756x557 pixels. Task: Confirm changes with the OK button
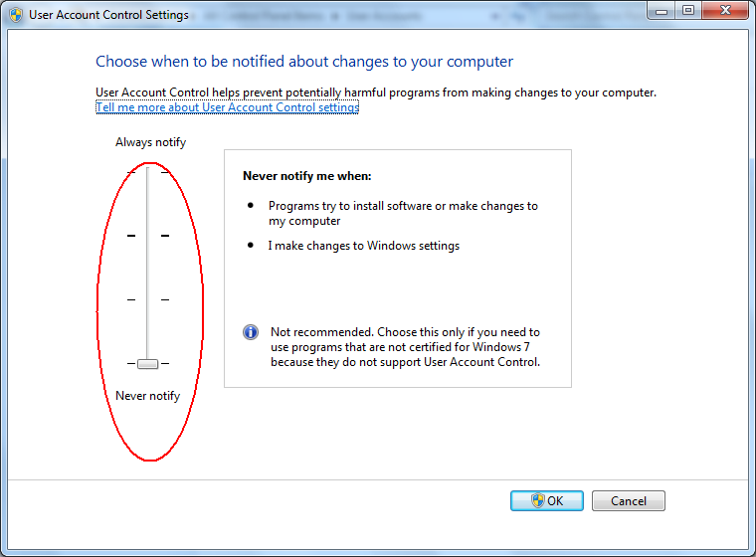547,500
